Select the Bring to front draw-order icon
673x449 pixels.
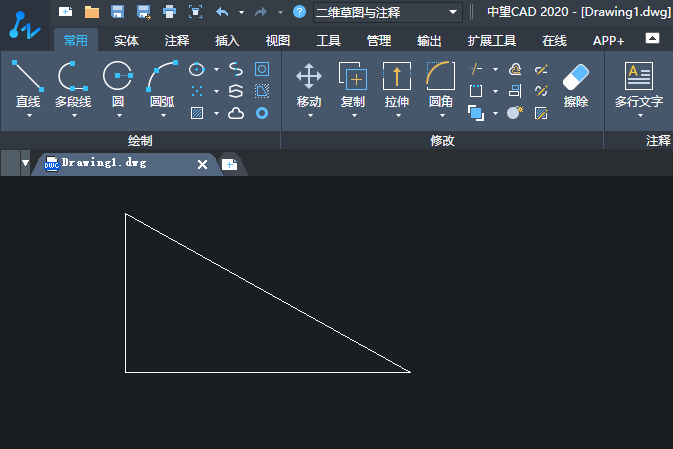(x=476, y=113)
